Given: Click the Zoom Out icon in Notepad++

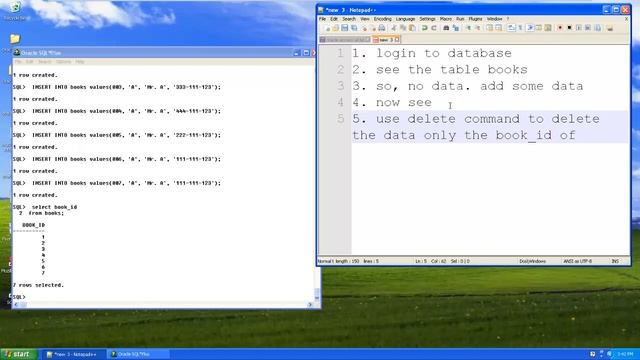Looking at the screenshot, I should tap(478, 28).
